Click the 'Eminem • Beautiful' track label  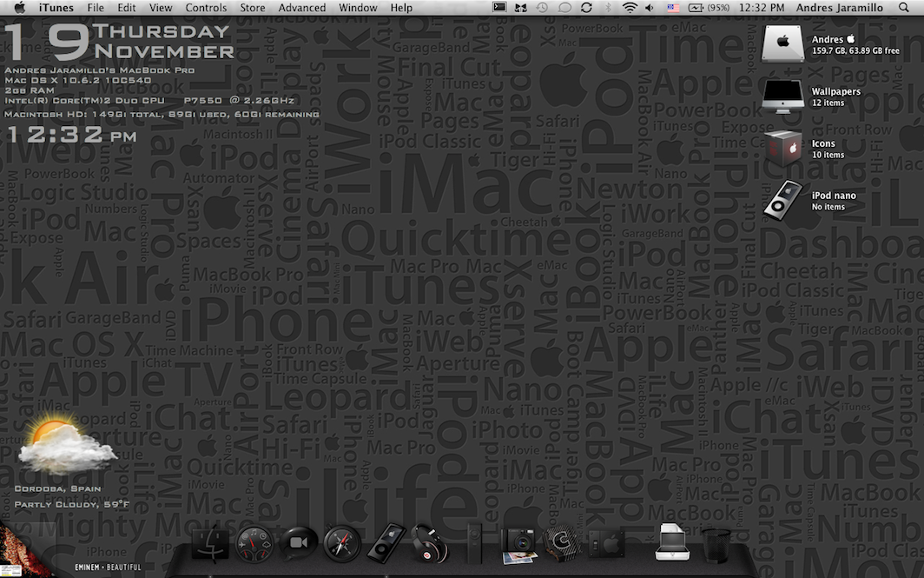(x=108, y=567)
